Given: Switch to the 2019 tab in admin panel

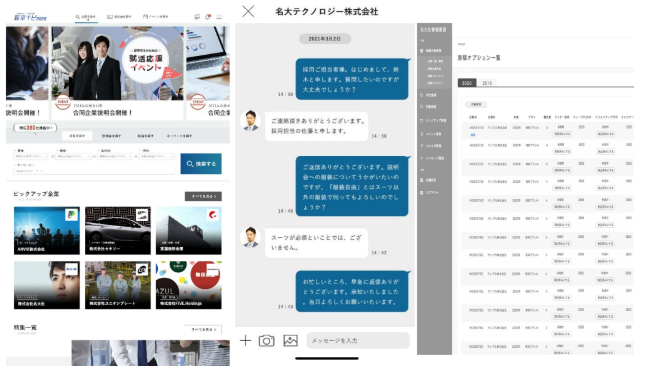Looking at the screenshot, I should click(x=487, y=83).
